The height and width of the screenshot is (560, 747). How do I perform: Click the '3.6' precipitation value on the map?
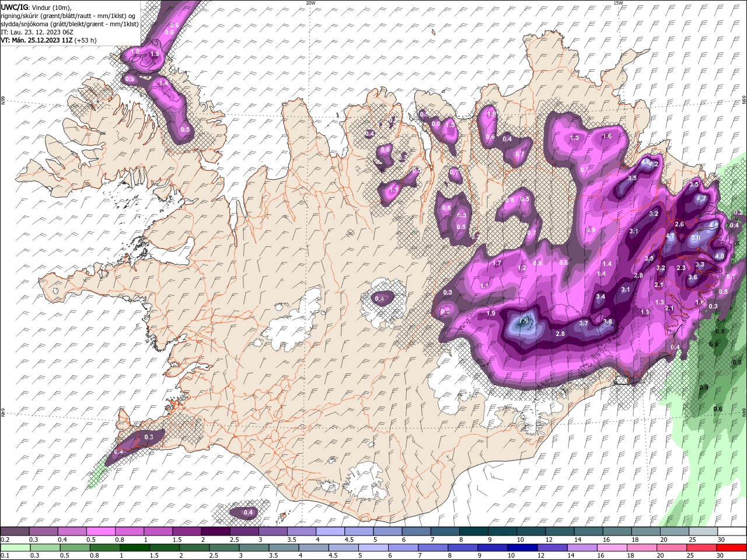click(693, 278)
